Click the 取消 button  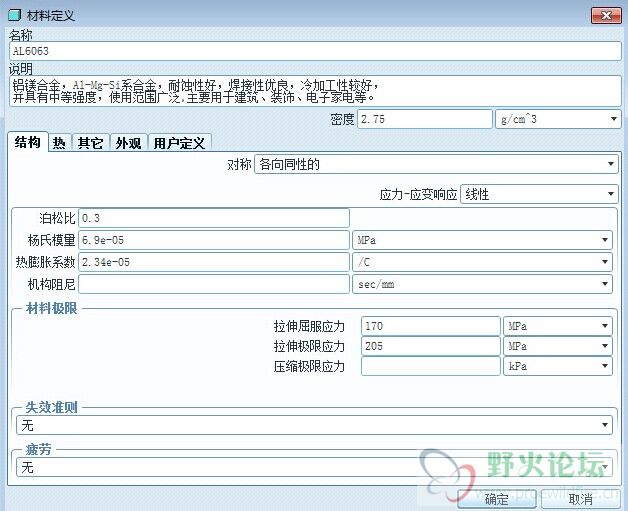[580, 499]
